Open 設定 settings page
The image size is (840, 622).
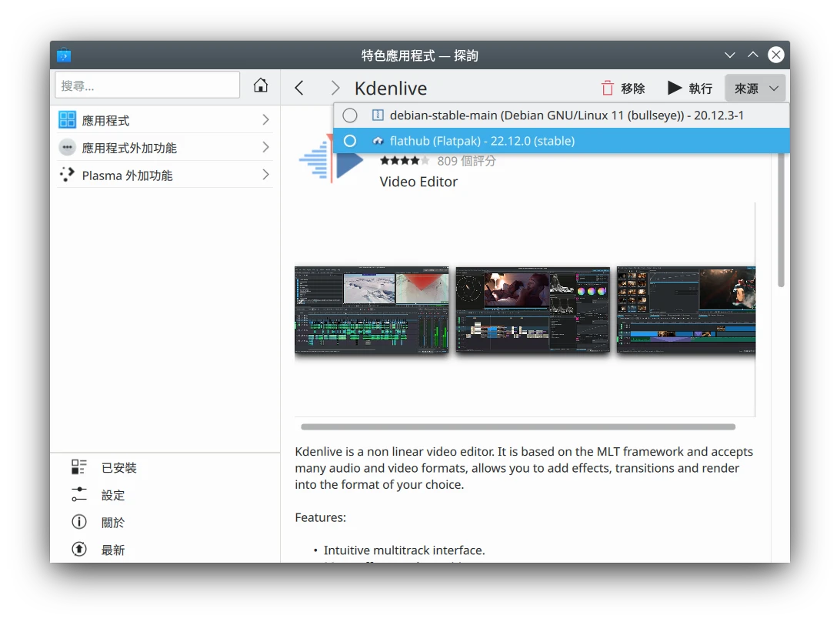pyautogui.click(x=112, y=496)
